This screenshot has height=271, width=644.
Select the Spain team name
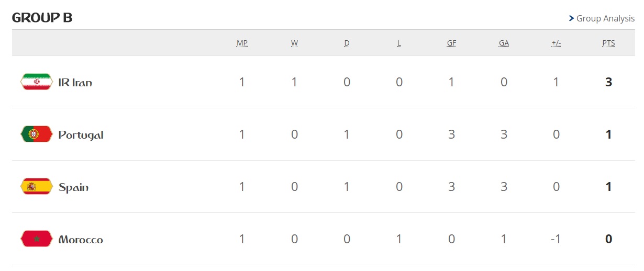coord(73,188)
